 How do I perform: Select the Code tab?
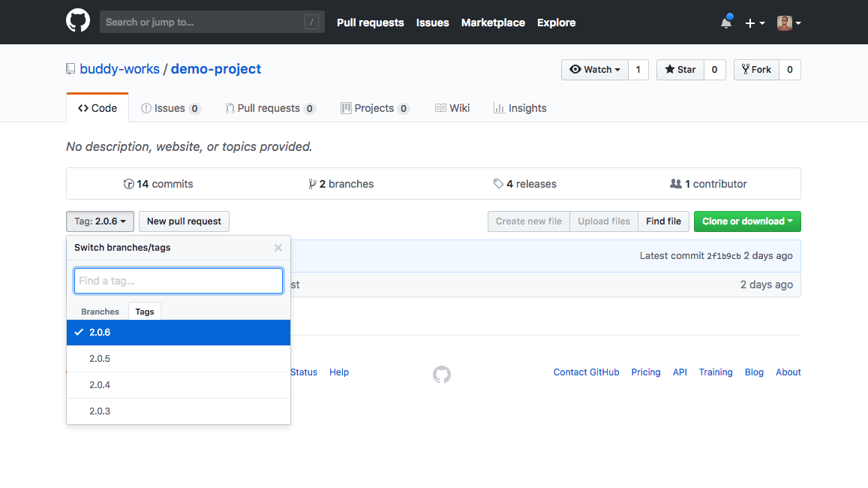(98, 108)
